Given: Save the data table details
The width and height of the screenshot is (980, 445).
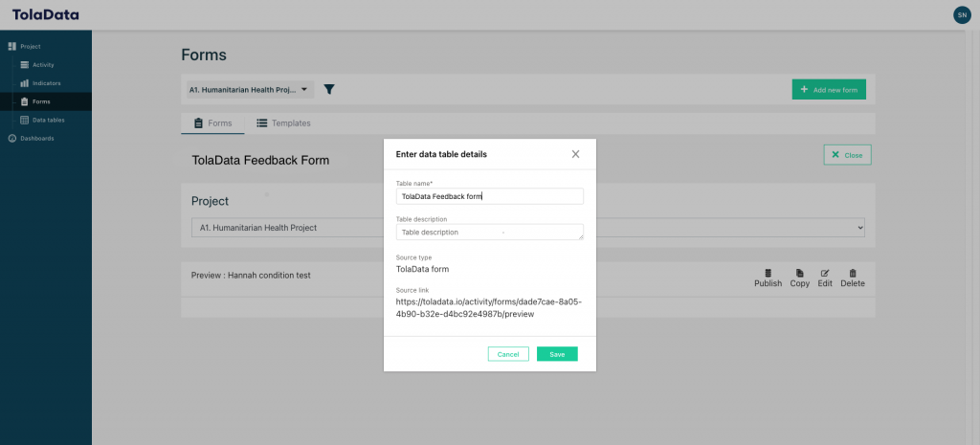Looking at the screenshot, I should [557, 354].
